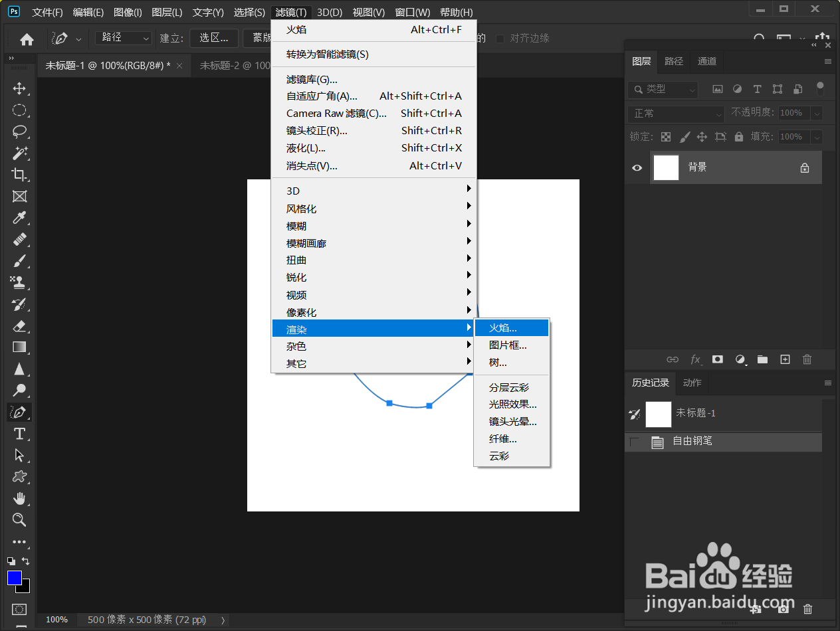Open the 图像(I) menu

pyautogui.click(x=128, y=12)
